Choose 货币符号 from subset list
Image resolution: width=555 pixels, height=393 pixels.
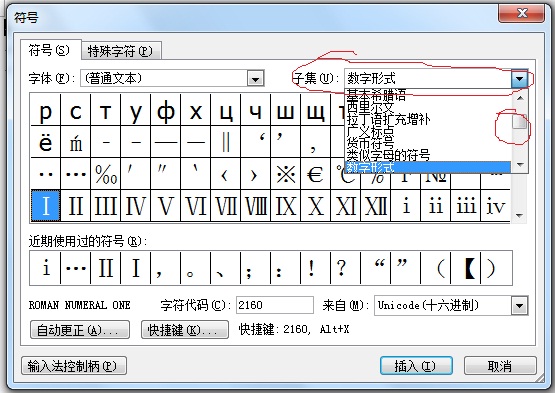tap(428, 143)
